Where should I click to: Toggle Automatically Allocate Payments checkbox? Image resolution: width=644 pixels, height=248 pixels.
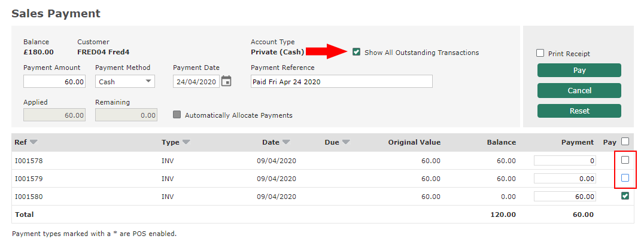[x=177, y=115]
